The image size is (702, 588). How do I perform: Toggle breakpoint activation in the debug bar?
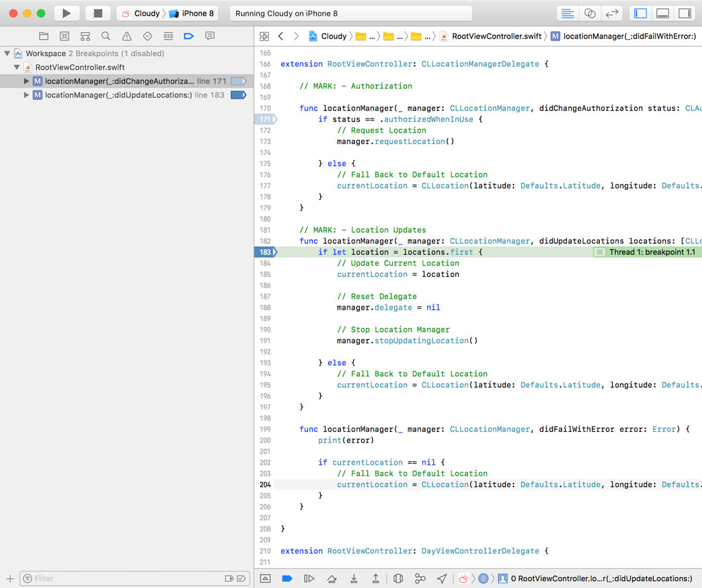(287, 578)
